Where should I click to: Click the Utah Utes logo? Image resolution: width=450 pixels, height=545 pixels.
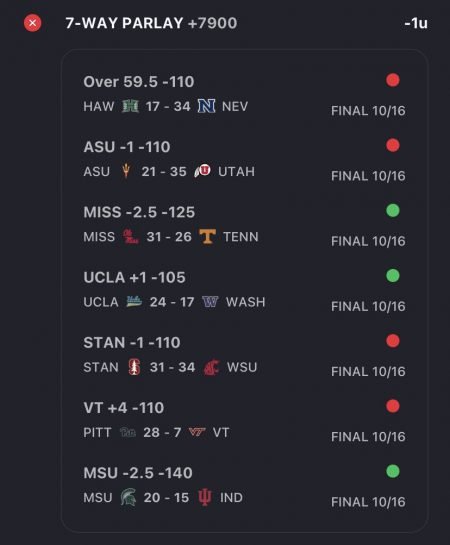202,171
